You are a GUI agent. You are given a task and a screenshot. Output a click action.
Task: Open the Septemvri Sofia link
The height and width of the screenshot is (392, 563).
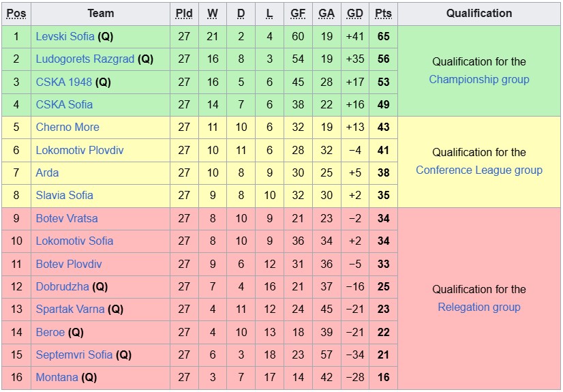pyautogui.click(x=74, y=355)
